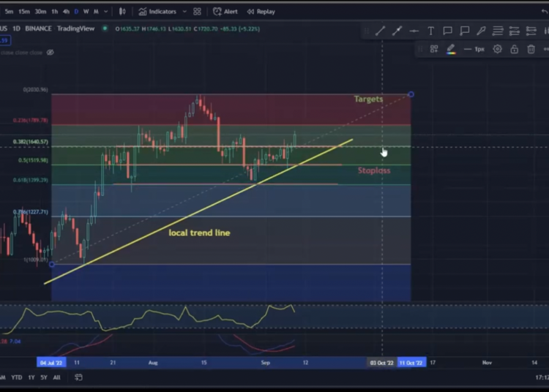Switch to 1h timeframe
This screenshot has height=392, width=549.
55,12
